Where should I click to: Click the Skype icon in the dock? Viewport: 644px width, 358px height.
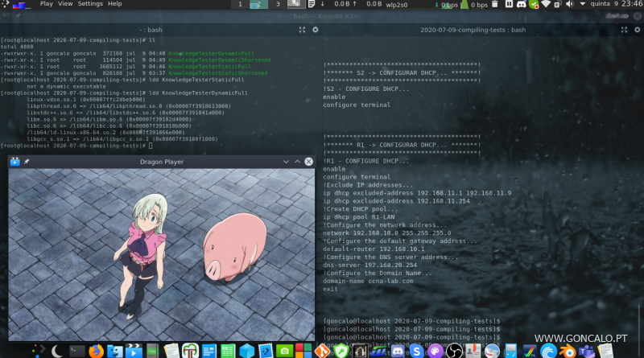coord(417,351)
